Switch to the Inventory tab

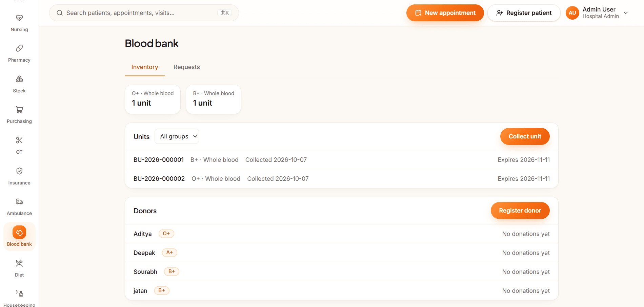coord(145,67)
